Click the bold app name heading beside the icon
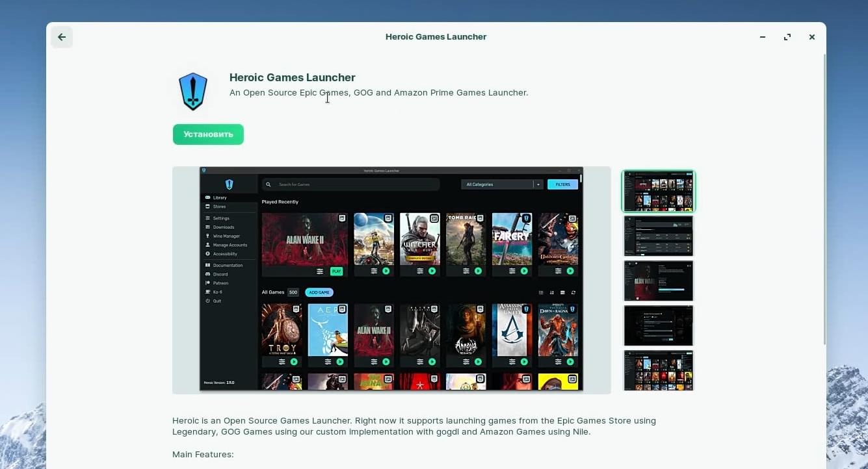This screenshot has width=868, height=469. 293,77
